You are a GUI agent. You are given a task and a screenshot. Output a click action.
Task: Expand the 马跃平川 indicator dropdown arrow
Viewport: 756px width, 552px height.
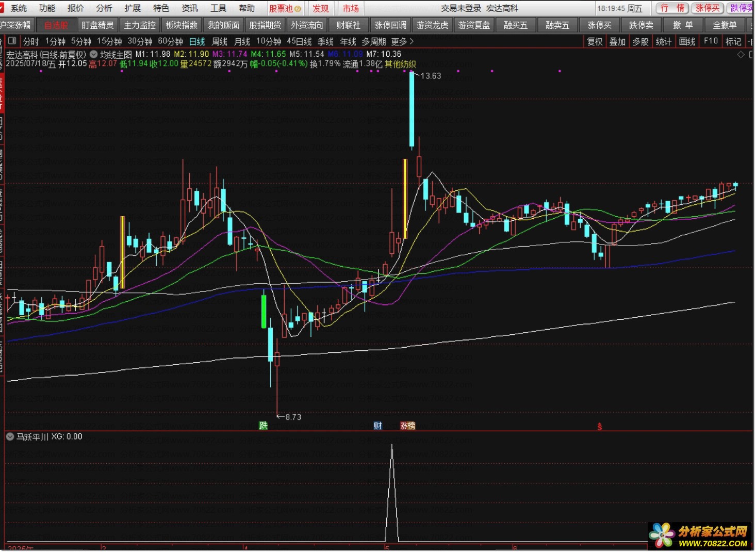coord(10,436)
